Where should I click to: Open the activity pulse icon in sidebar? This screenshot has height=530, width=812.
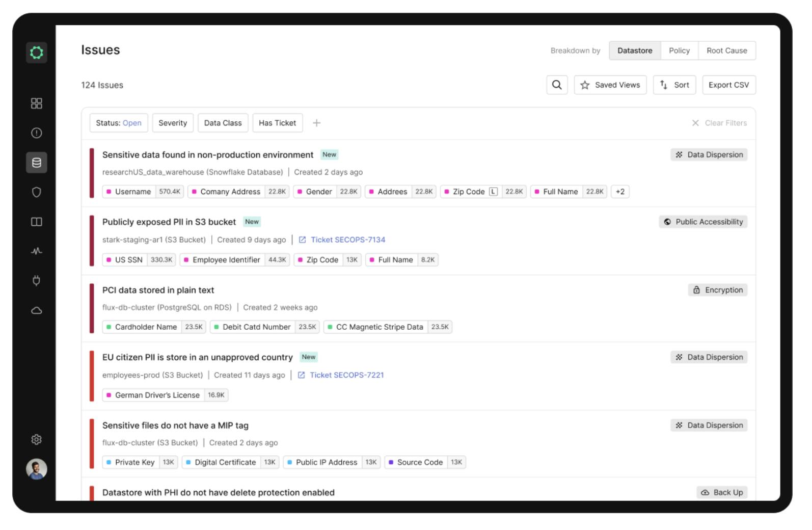(37, 251)
